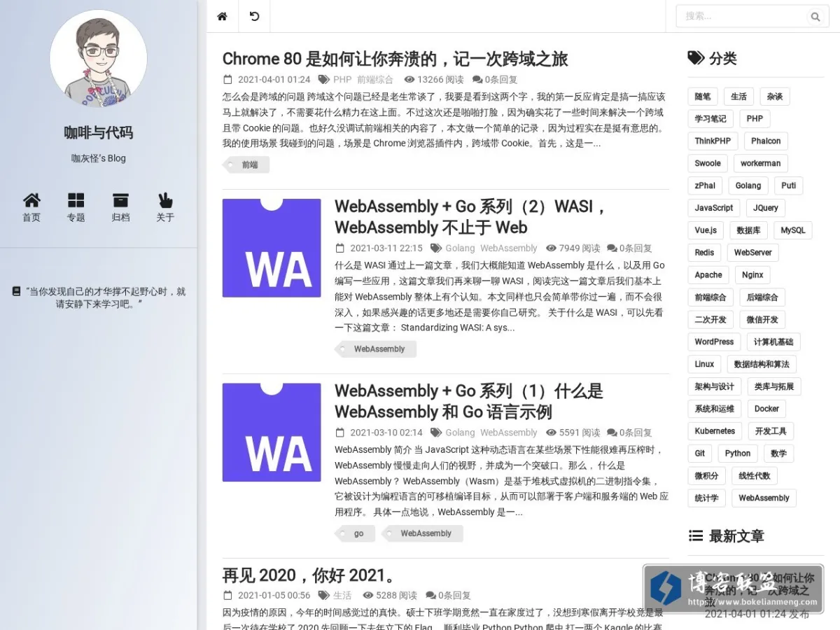Select the Linux category tag
840x630 pixels.
(705, 364)
